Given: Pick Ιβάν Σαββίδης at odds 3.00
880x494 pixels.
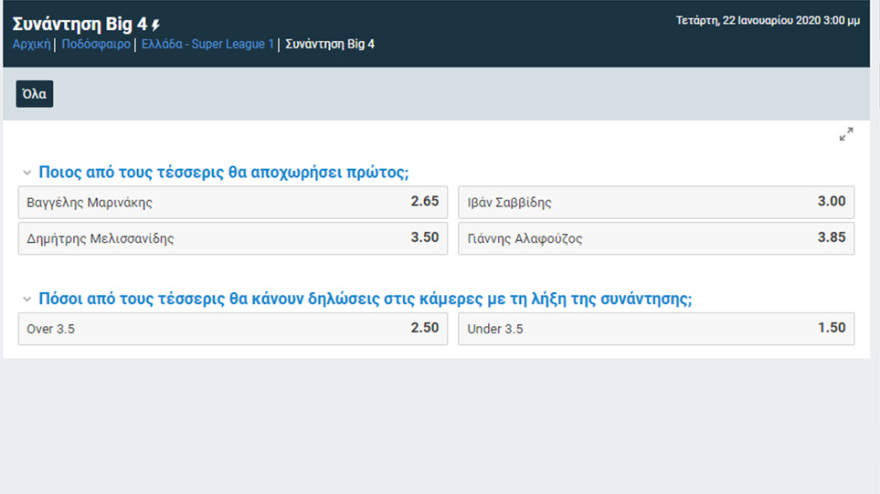Looking at the screenshot, I should 656,202.
